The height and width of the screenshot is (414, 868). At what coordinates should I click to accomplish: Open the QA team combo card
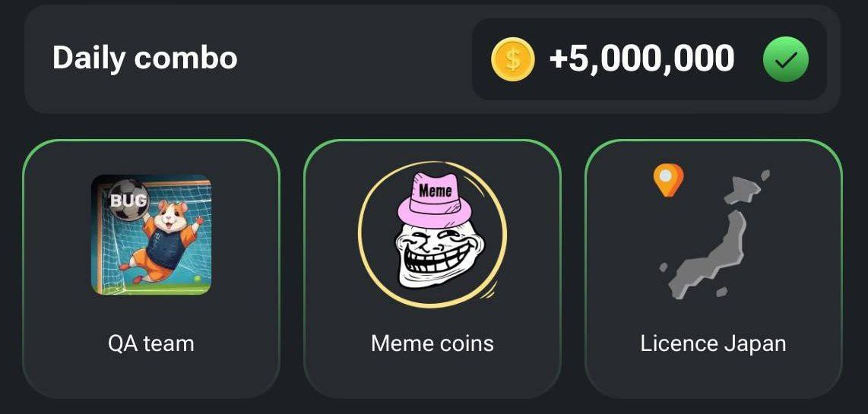[x=151, y=268]
